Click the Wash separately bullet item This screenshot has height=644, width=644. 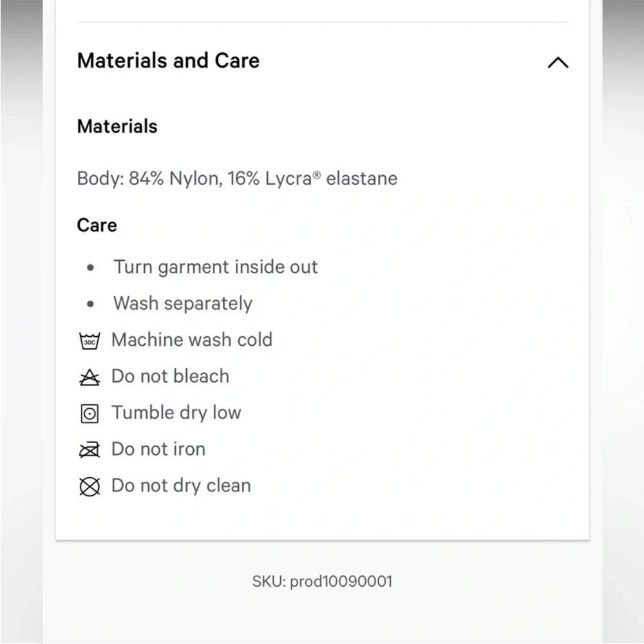(183, 303)
